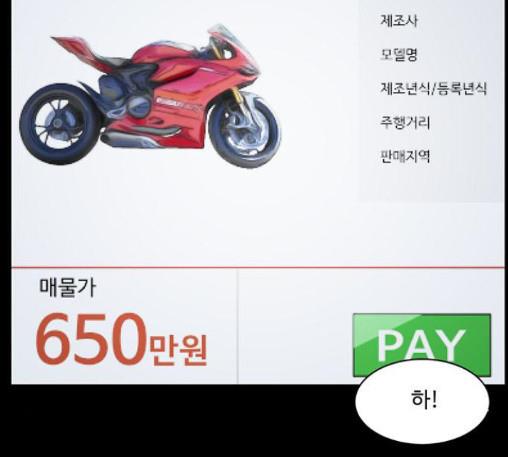Click the 제조년식/등록년식 label
Viewport: 508px width, 457px height.
tap(434, 88)
